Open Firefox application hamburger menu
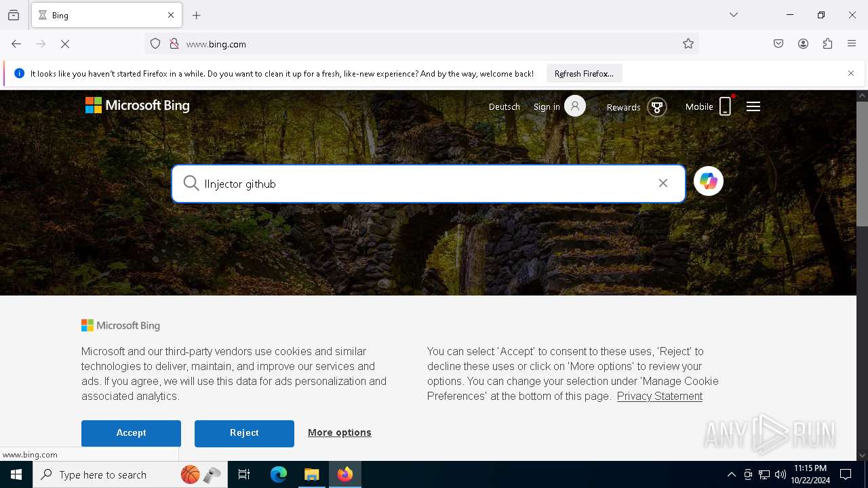Image resolution: width=868 pixels, height=488 pixels. pos(852,44)
